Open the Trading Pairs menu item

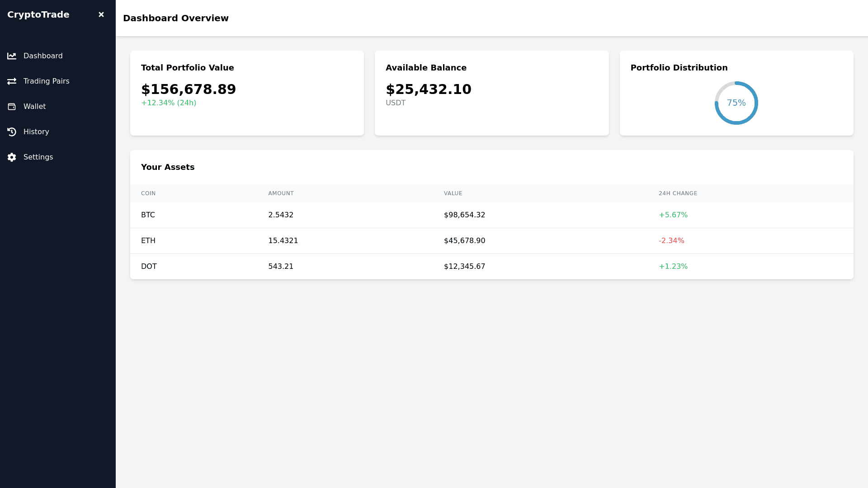pyautogui.click(x=46, y=81)
